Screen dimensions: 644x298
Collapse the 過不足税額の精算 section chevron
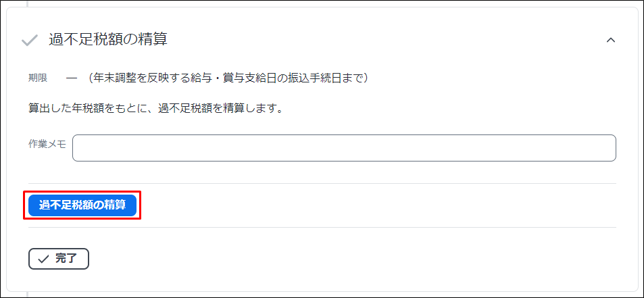coord(611,41)
